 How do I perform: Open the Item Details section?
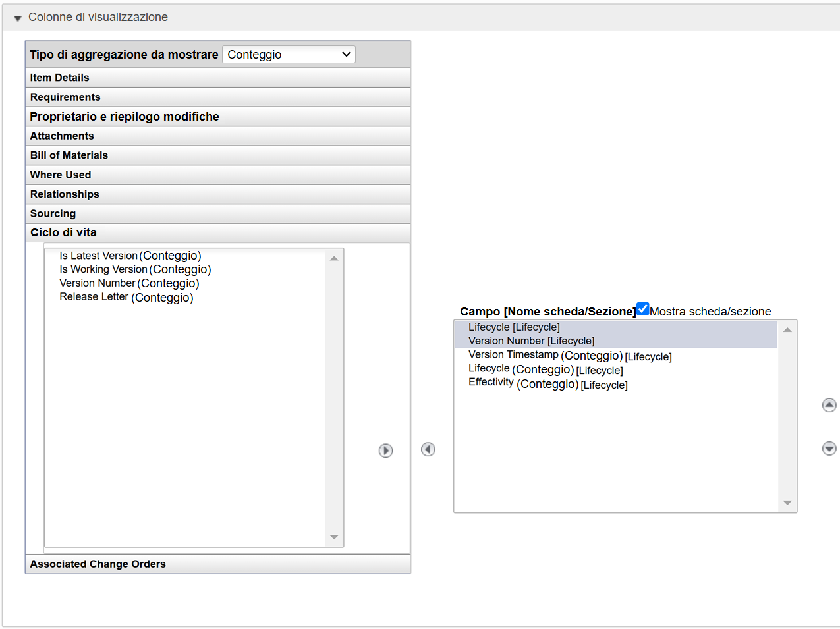[x=58, y=77]
